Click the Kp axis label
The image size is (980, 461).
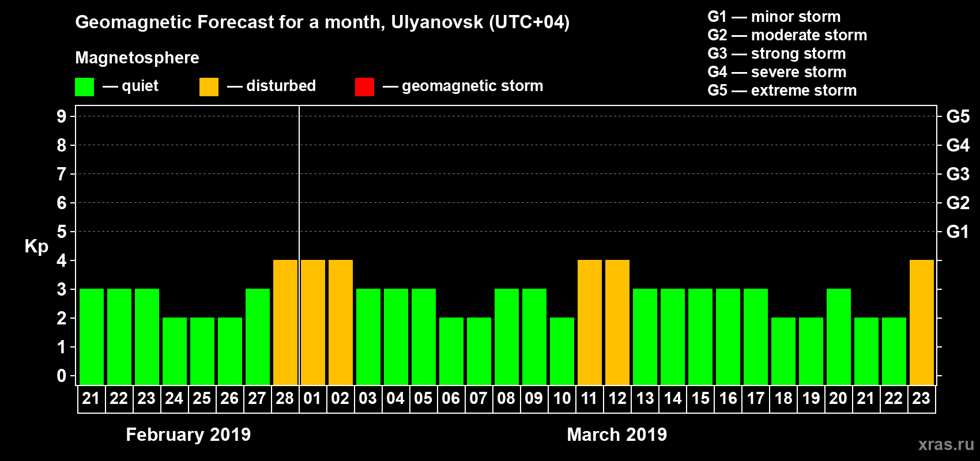pyautogui.click(x=36, y=247)
